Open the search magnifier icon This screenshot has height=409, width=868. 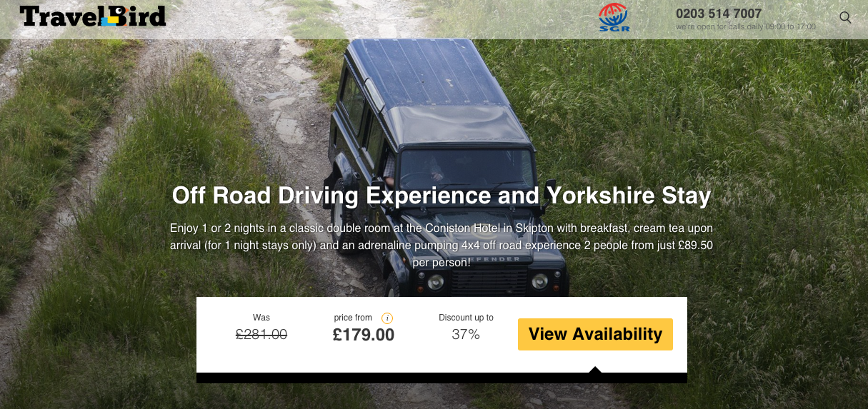pos(845,18)
